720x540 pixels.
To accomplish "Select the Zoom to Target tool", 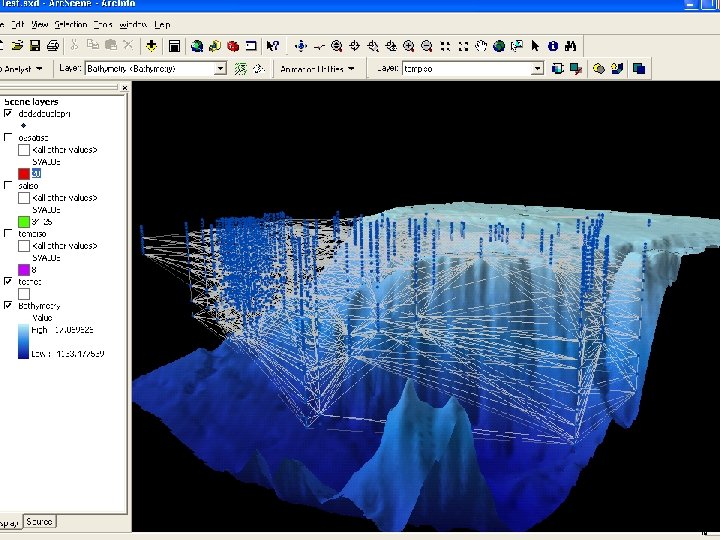I will [x=373, y=45].
